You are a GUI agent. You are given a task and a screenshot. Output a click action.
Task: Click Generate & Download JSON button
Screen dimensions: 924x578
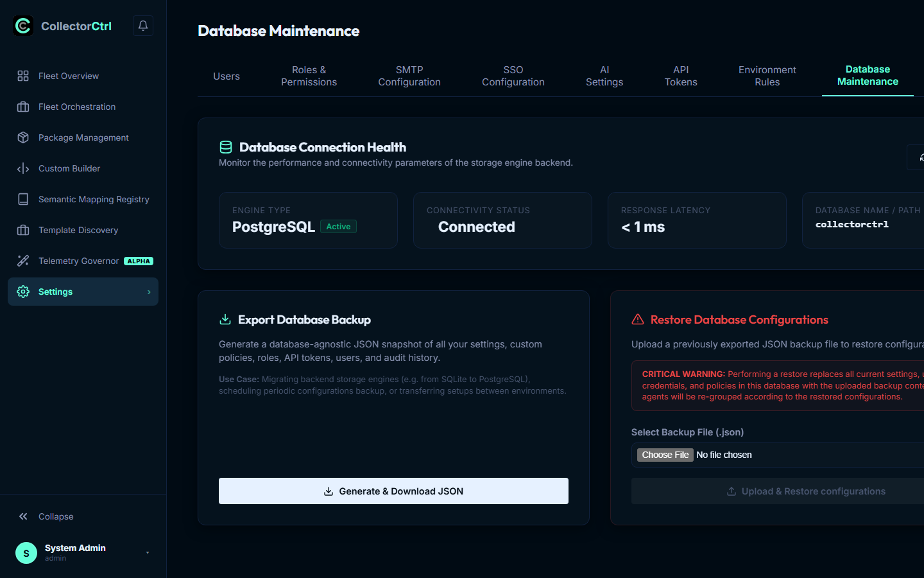393,491
